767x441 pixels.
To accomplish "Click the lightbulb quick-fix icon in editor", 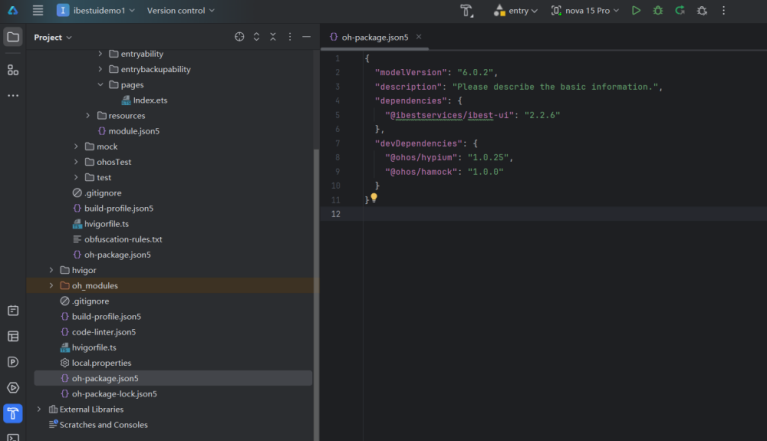I will coord(374,198).
